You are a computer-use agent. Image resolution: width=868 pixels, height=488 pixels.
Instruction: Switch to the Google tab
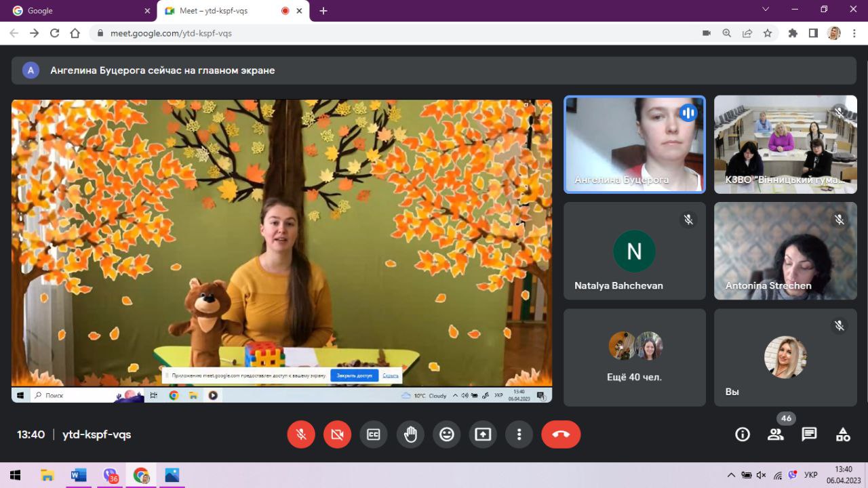[x=78, y=11]
